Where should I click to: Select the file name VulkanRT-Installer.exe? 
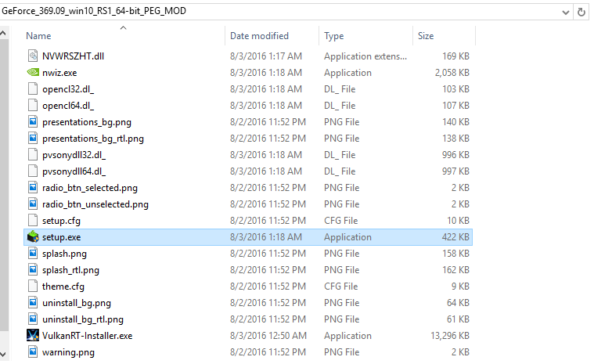88,336
